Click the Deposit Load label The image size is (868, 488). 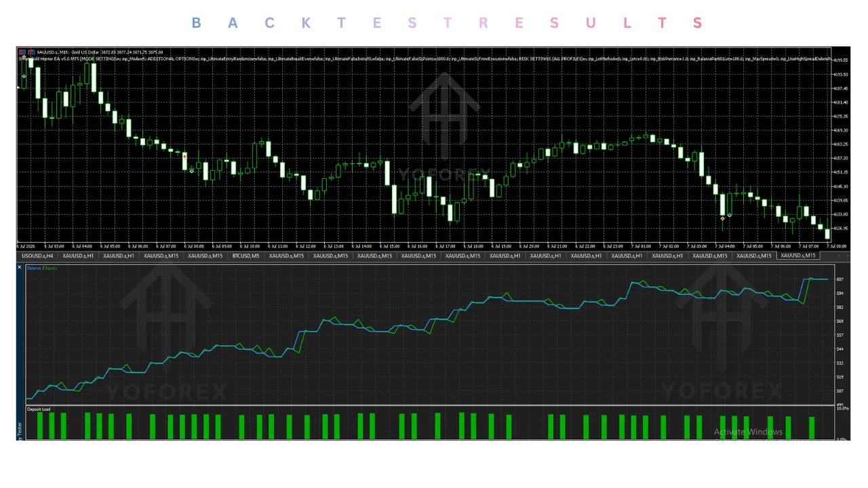39,409
